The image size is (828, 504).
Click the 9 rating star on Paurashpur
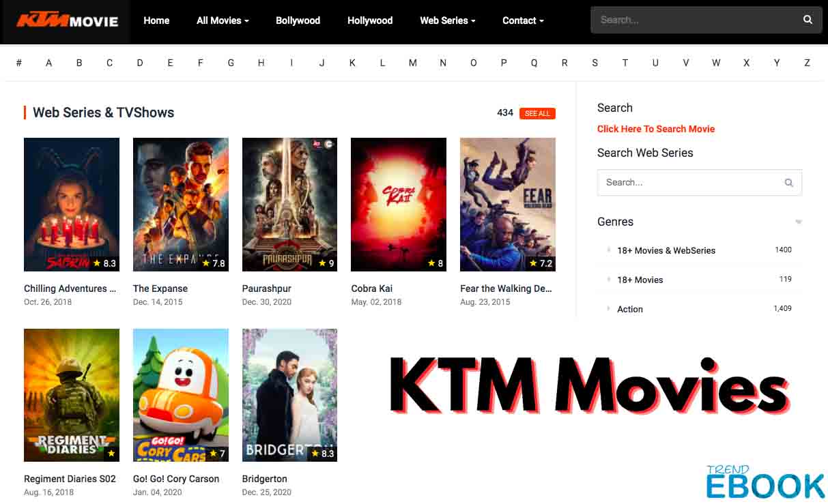[x=322, y=263]
